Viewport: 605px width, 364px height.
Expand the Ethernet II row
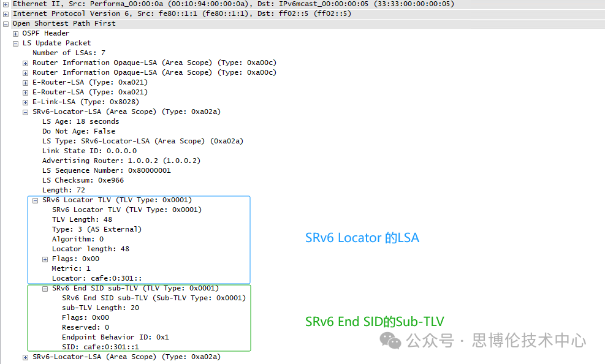pos(6,4)
